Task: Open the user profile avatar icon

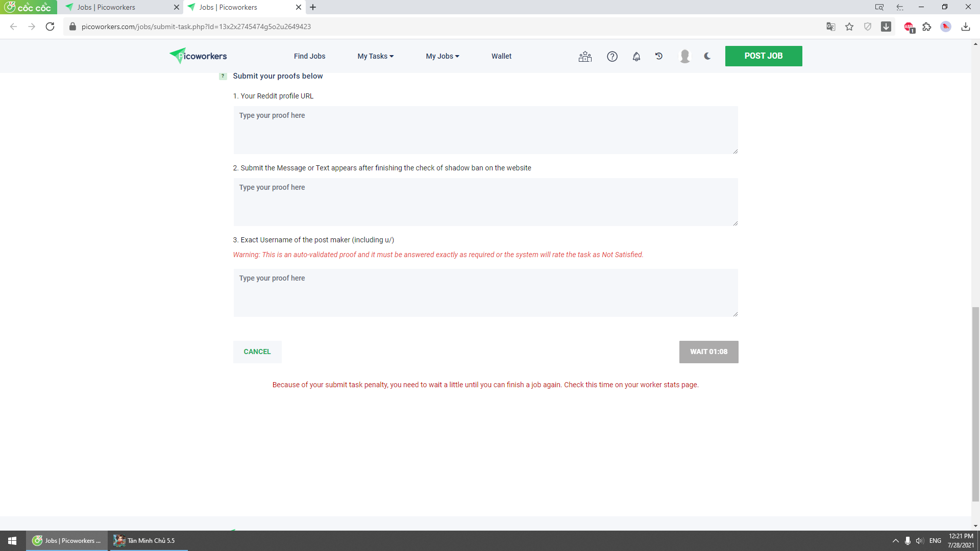Action: tap(685, 56)
